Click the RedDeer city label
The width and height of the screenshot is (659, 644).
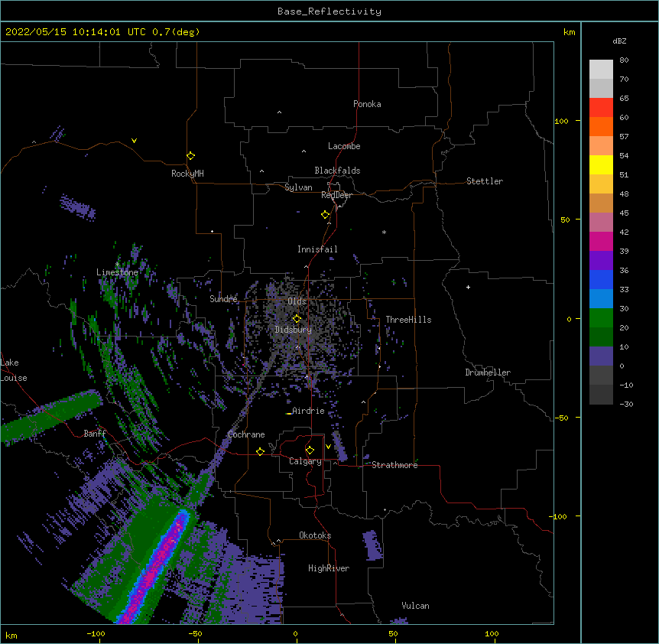tap(336, 195)
